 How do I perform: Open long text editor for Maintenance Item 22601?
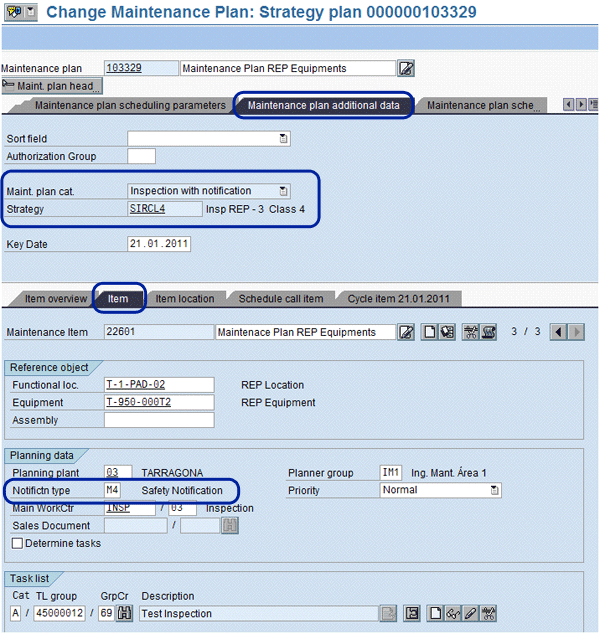point(406,332)
